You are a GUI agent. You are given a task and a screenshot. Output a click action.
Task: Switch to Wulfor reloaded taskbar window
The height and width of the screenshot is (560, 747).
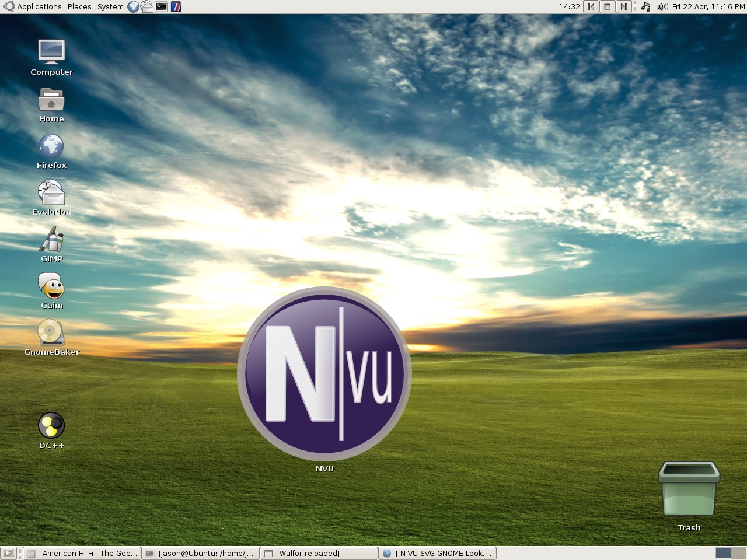[319, 554]
